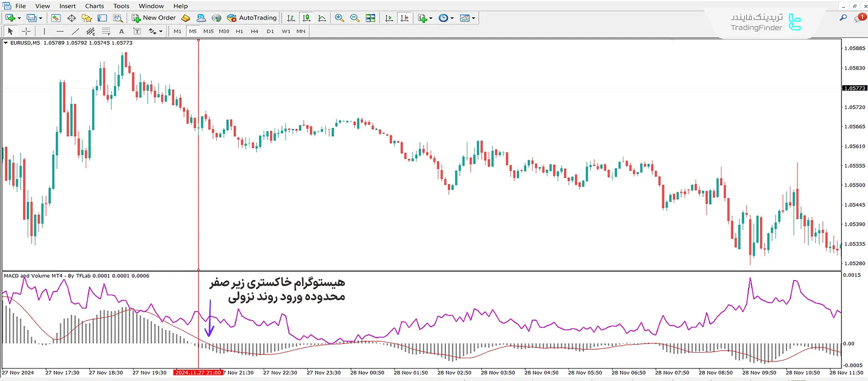Viewport: 868px width, 381px height.
Task: Click the 1.05773 current price label
Action: [854, 88]
